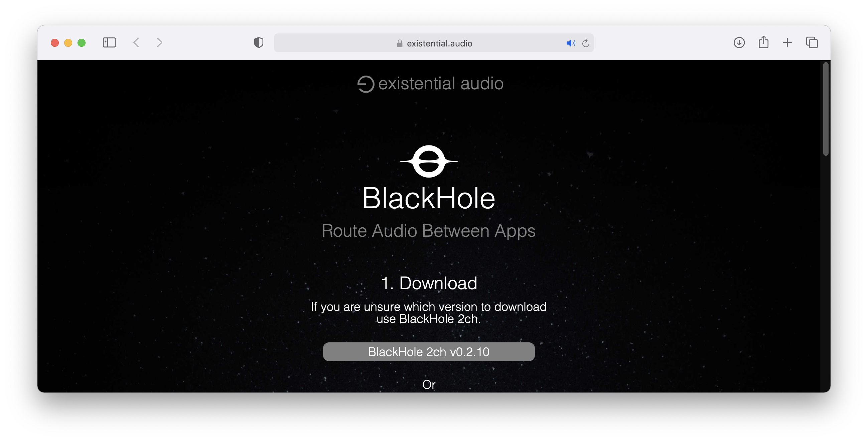Click the page vertical scrollbar thumb
The image size is (868, 442).
pos(825,109)
